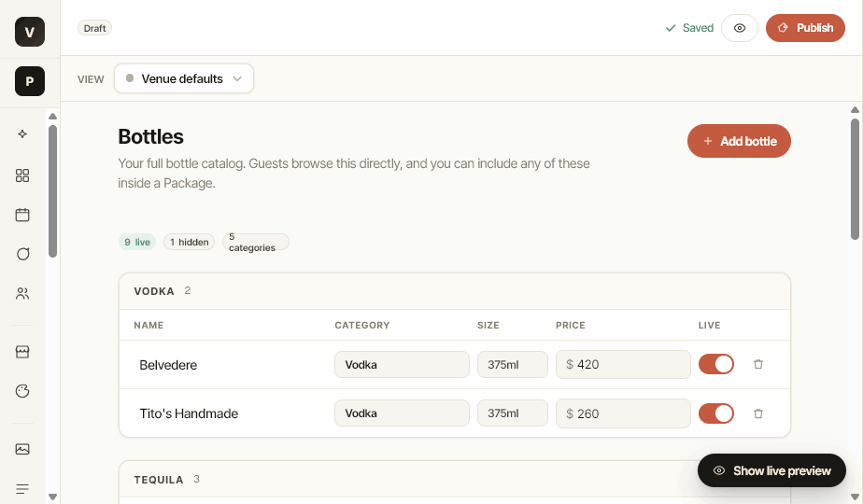The width and height of the screenshot is (863, 504).
Task: Open the calendar icon in sidebar
Action: pyautogui.click(x=22, y=215)
